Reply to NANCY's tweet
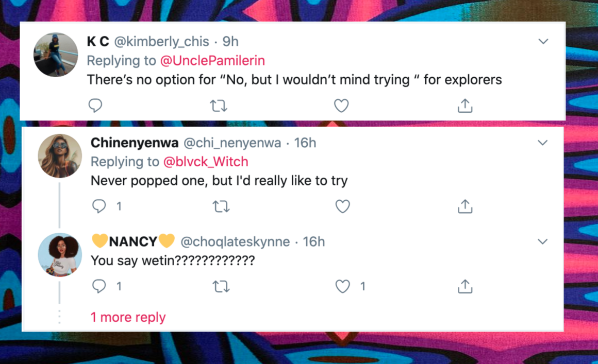This screenshot has width=598, height=364. click(99, 286)
